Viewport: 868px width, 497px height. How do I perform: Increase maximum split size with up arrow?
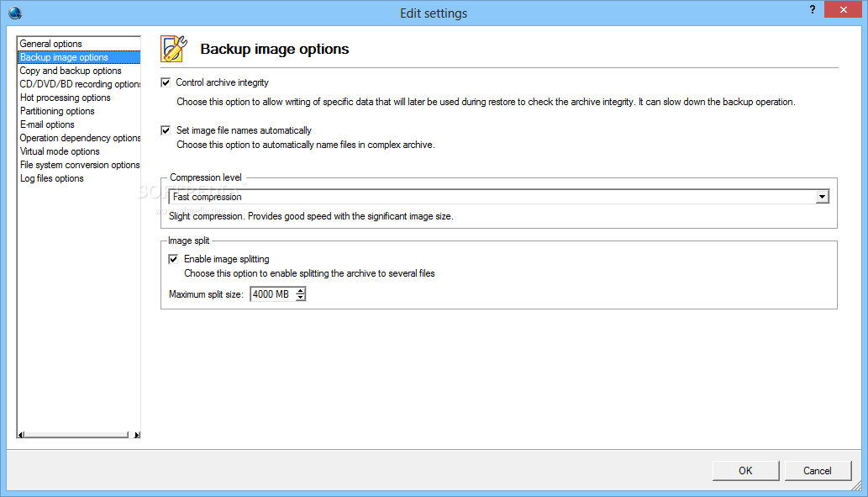(x=300, y=290)
